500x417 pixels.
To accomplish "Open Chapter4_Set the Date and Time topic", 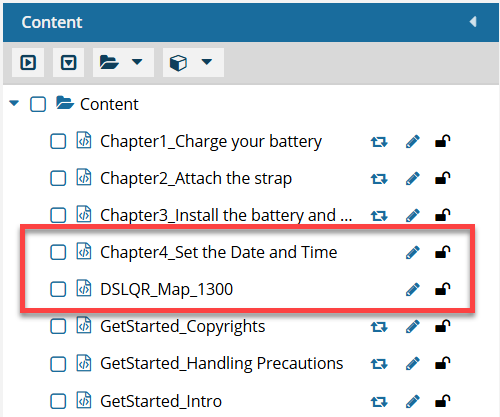I will pos(219,252).
